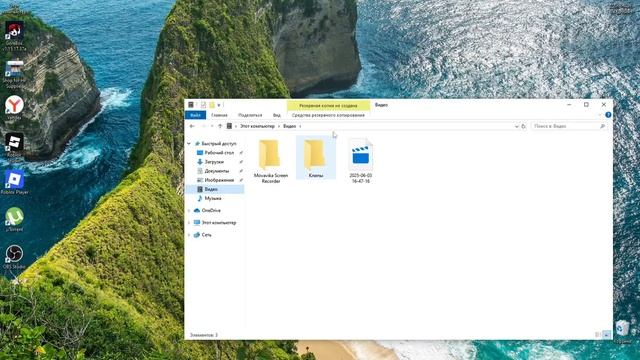Screen dimensions: 640x360
Task: Click the yellow 'Резервная копия не создана' header
Action: (328, 105)
